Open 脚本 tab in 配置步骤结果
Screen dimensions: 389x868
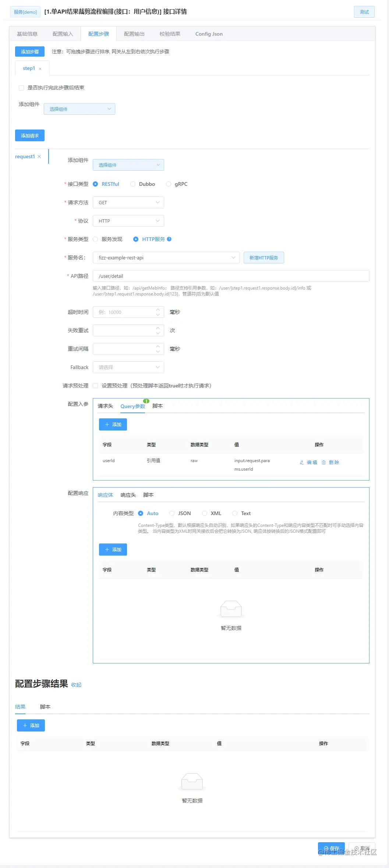tap(45, 707)
